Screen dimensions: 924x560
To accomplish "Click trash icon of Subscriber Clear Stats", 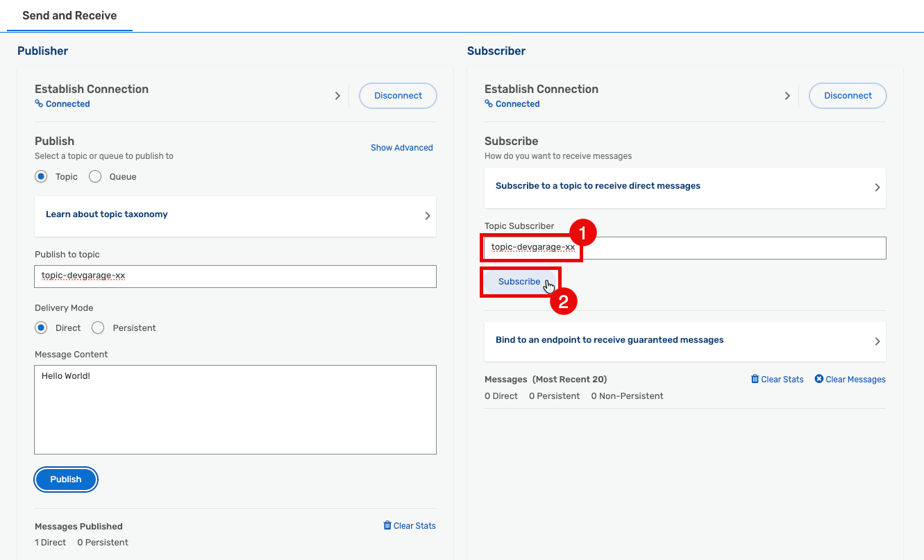I will [x=755, y=379].
